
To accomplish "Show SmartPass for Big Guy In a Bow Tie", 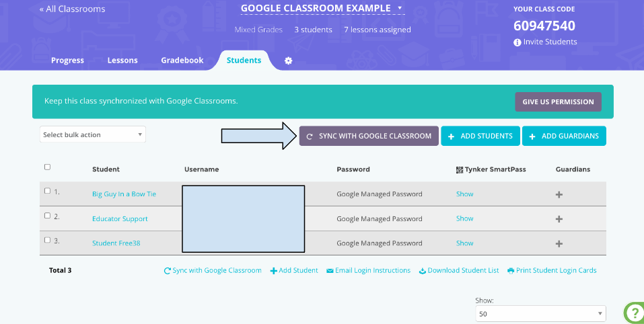I will 464,194.
